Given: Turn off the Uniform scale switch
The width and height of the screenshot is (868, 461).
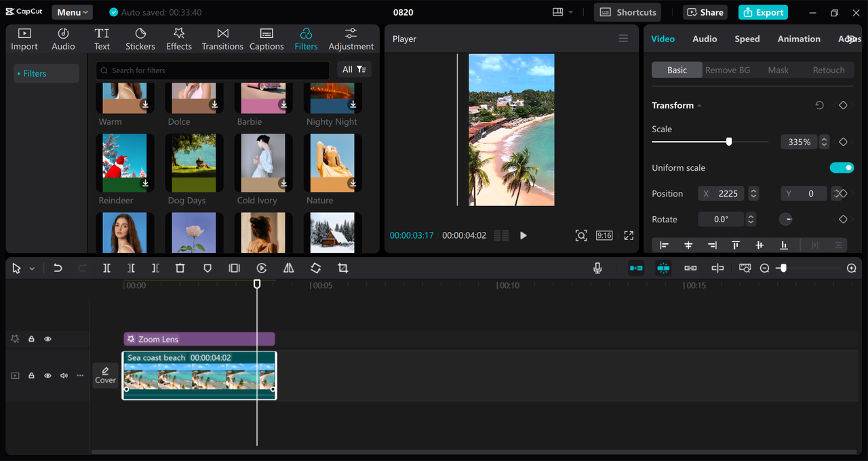Looking at the screenshot, I should coord(842,168).
